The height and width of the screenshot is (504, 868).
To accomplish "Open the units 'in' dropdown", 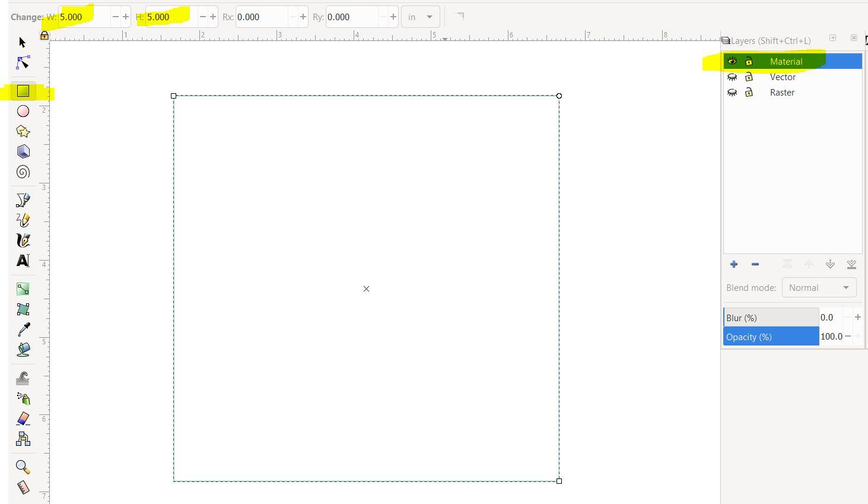I will (420, 17).
